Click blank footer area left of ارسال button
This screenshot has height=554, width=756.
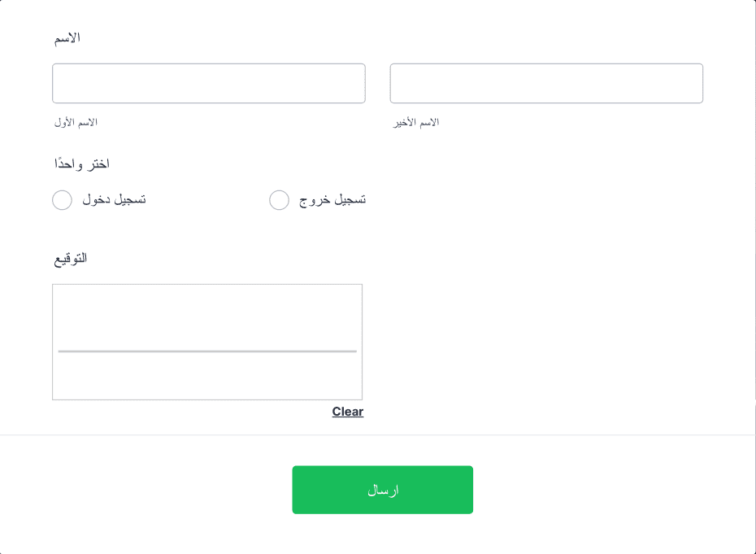pyautogui.click(x=145, y=490)
